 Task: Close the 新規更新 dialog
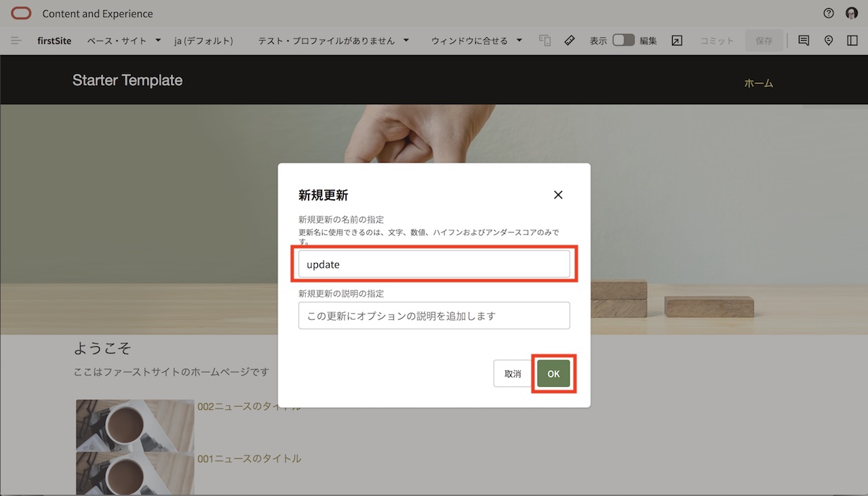coord(558,195)
